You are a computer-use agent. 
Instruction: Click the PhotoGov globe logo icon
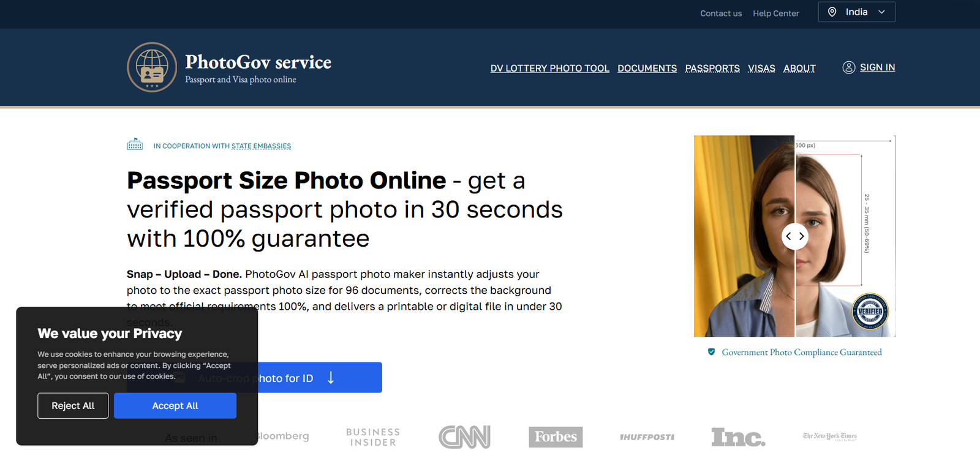click(x=152, y=67)
